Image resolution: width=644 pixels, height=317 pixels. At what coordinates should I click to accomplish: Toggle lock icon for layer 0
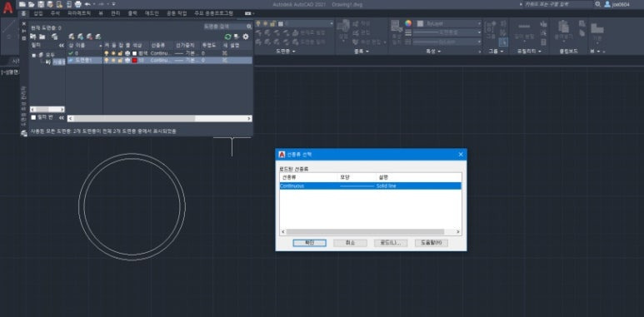click(120, 53)
